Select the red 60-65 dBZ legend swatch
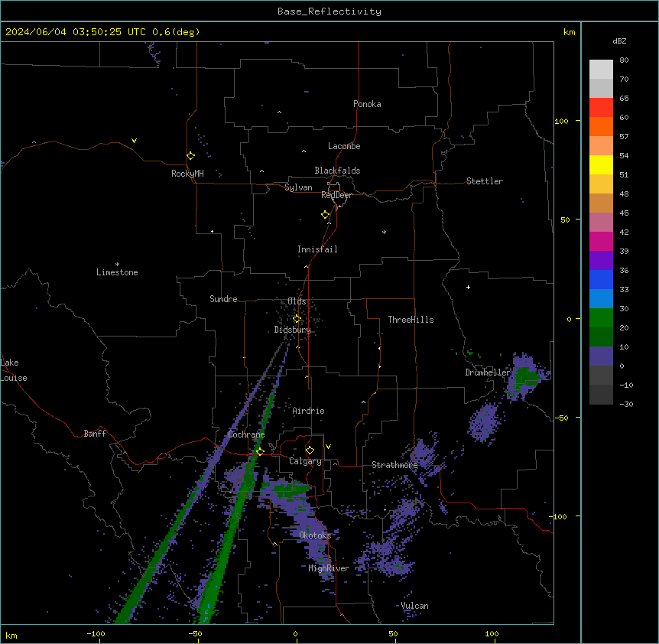This screenshot has height=644, width=659. pyautogui.click(x=601, y=108)
